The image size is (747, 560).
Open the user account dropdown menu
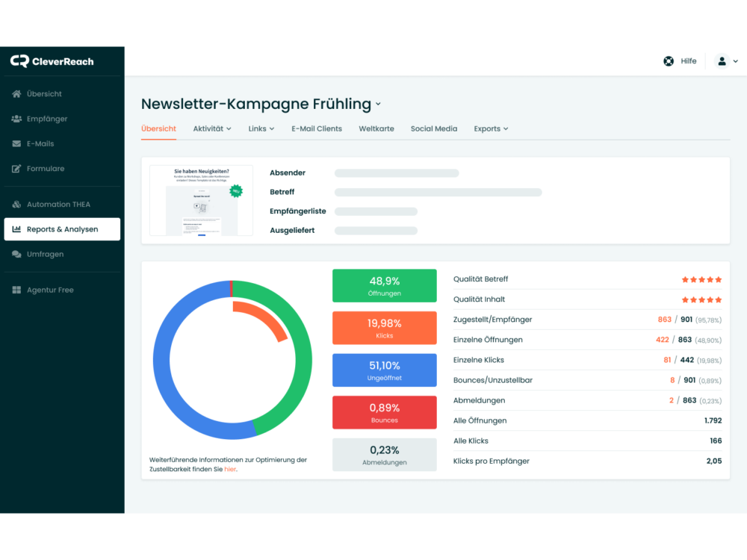coord(726,61)
